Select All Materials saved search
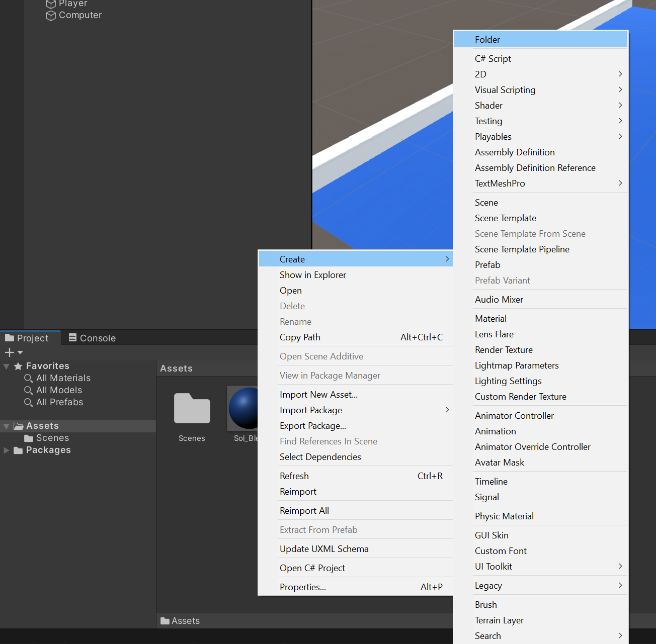This screenshot has height=644, width=656. point(63,378)
